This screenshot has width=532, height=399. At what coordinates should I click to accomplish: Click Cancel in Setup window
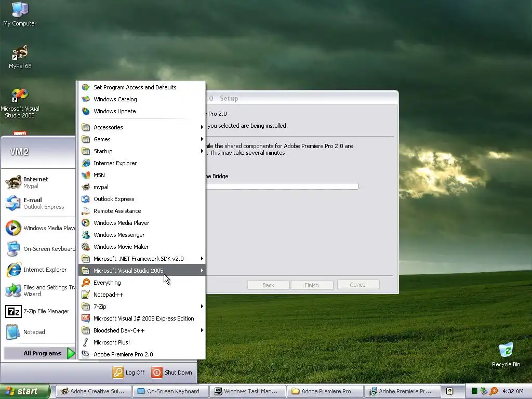[x=358, y=285]
